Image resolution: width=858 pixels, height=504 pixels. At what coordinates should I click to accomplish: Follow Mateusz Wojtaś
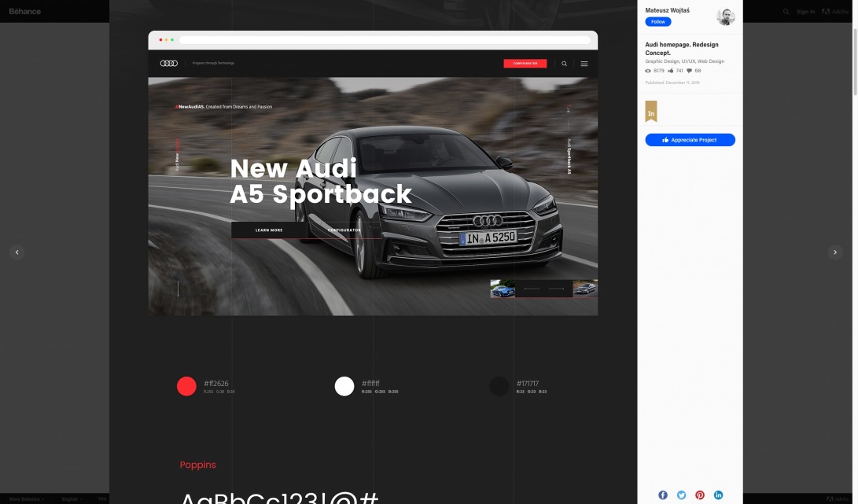pos(658,22)
